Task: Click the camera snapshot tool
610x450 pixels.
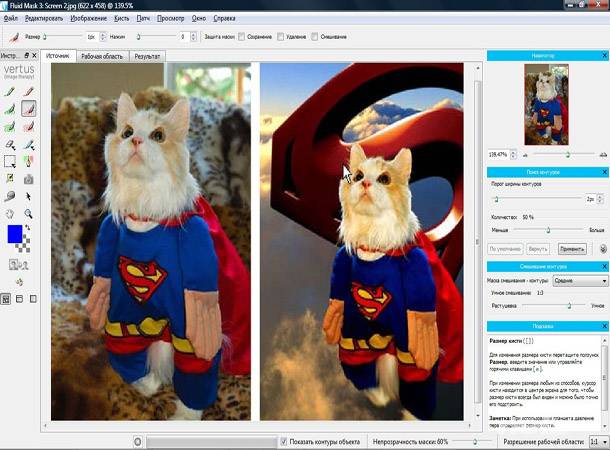Action: pyautogui.click(x=28, y=179)
